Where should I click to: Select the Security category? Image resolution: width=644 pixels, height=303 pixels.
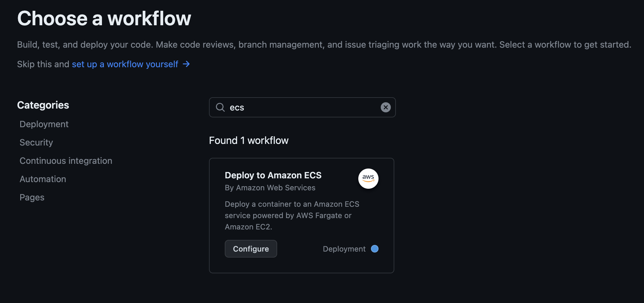36,142
